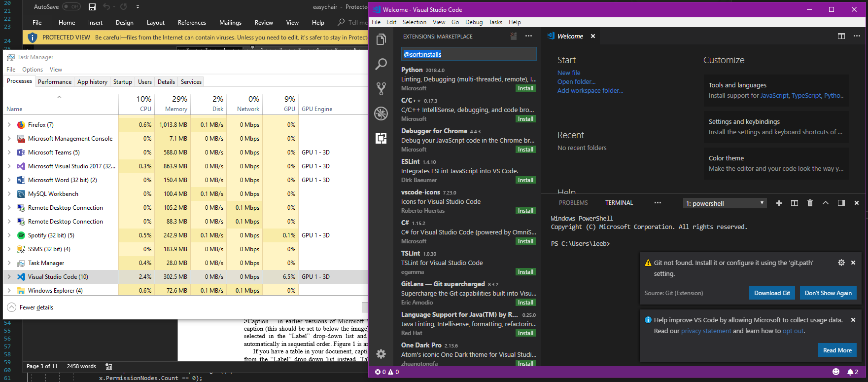The height and width of the screenshot is (382, 868).
Task: Switch to the PROBLEMS panel tab
Action: click(x=573, y=203)
